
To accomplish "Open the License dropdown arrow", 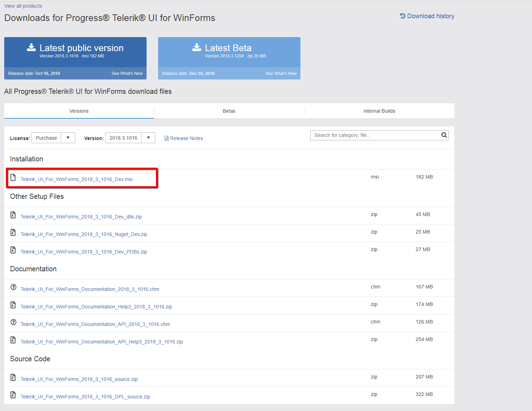I will click(x=68, y=138).
